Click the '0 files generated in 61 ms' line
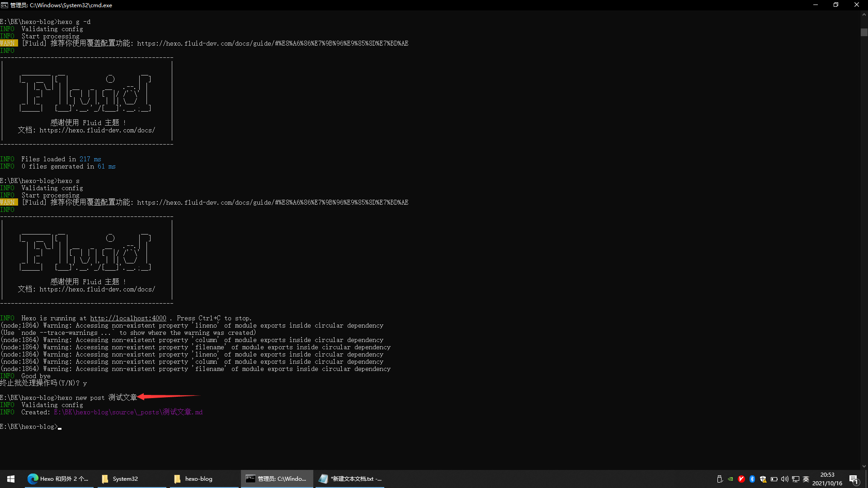The width and height of the screenshot is (868, 488). [58, 166]
